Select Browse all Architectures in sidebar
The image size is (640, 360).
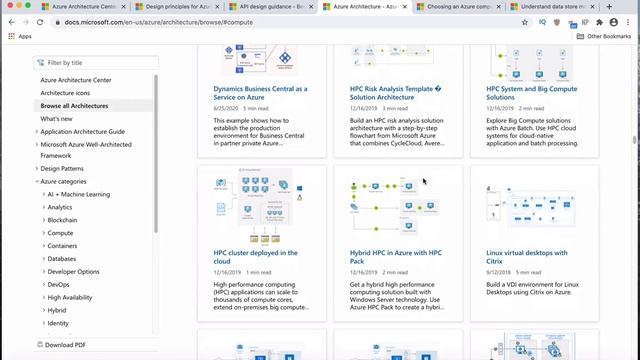pyautogui.click(x=74, y=106)
